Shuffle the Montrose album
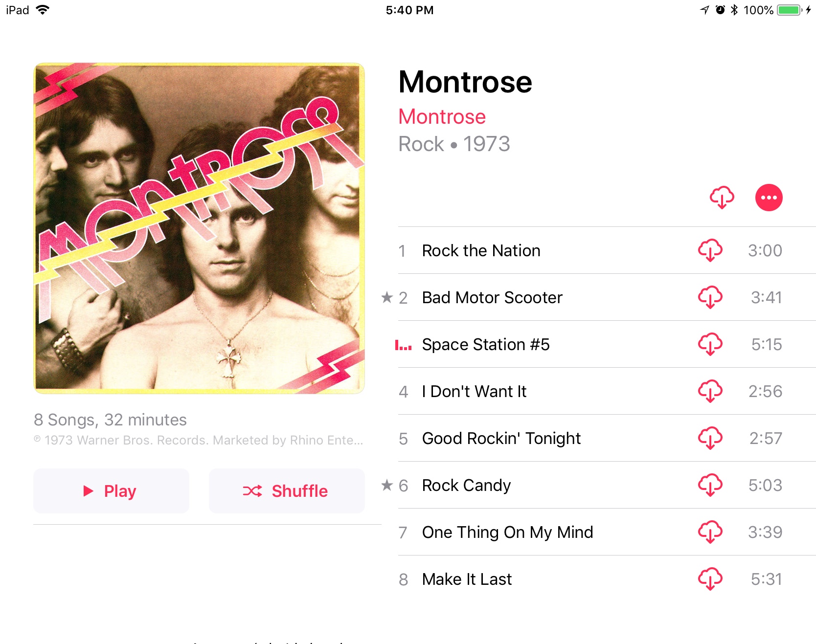Screen dimensions: 816x644 (x=287, y=491)
